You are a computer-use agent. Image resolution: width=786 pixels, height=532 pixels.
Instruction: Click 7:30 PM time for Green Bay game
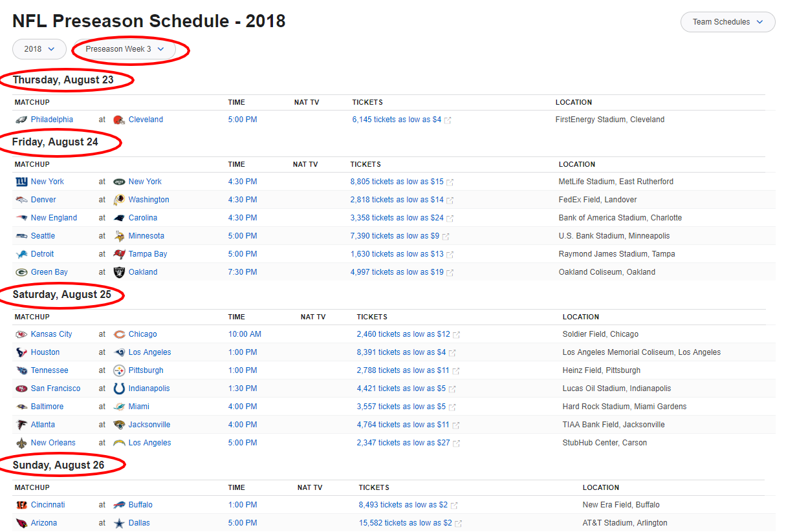(243, 272)
